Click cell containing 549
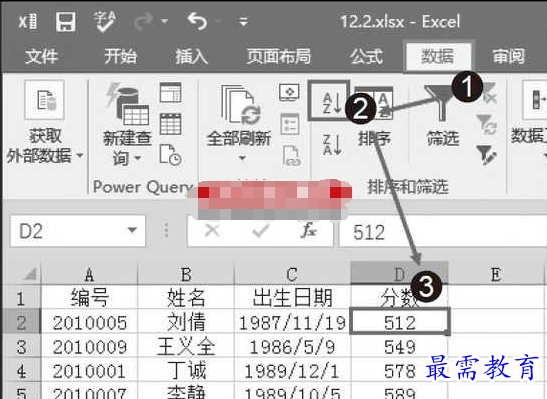Image resolution: width=547 pixels, height=399 pixels. tap(400, 347)
